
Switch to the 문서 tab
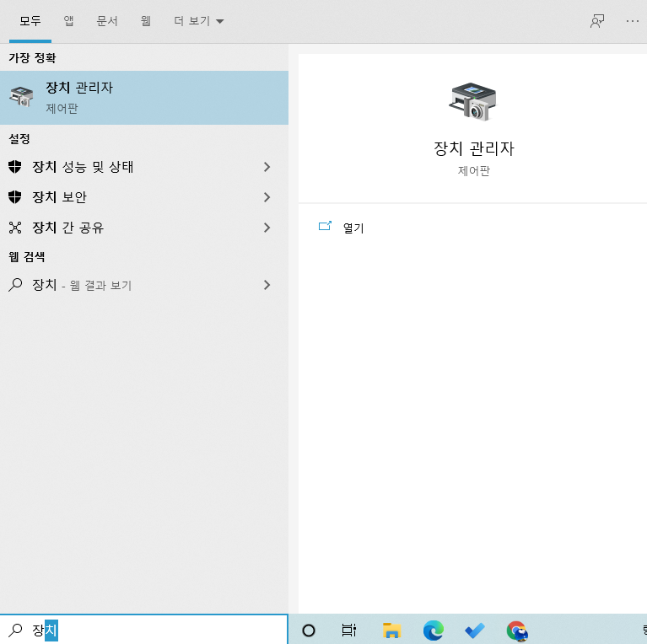(x=107, y=21)
